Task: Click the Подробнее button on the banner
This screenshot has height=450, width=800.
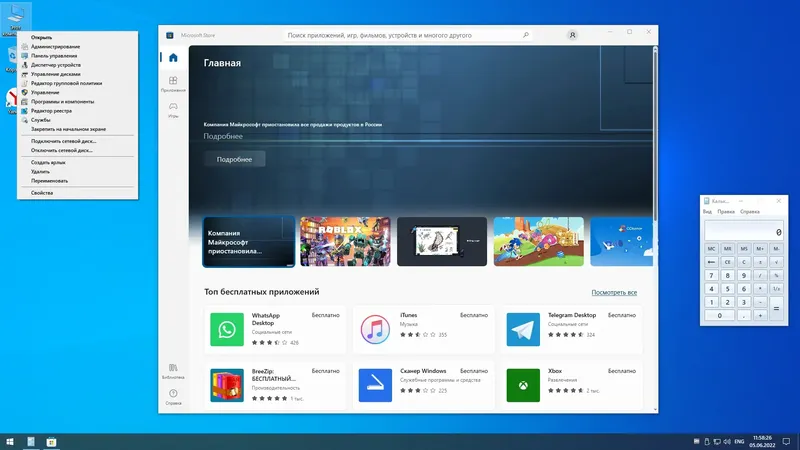Action: point(235,160)
